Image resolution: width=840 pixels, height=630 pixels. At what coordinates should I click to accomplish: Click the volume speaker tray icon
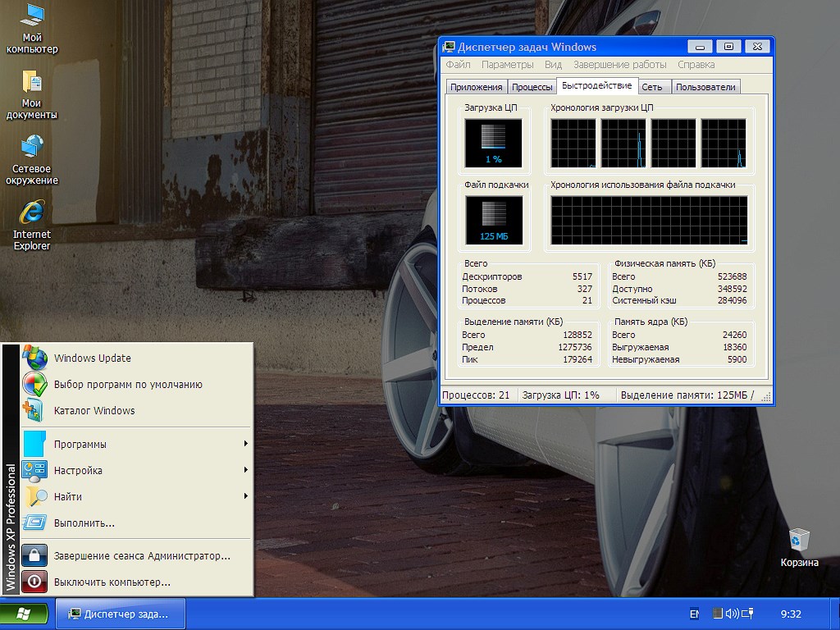click(732, 613)
